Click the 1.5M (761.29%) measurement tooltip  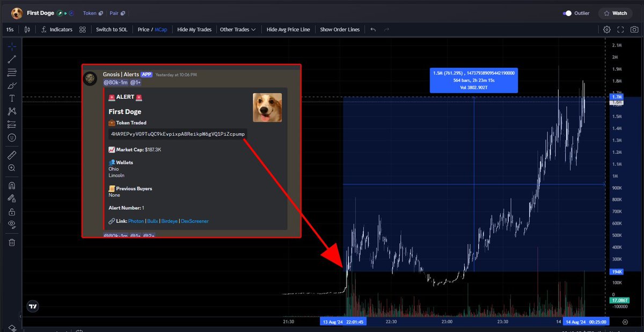[474, 80]
